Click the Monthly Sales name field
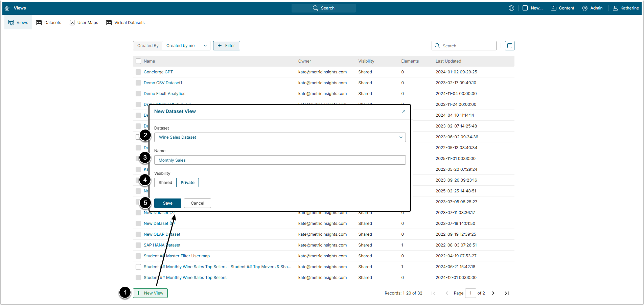Viewport: 644px width, 305px height. [x=280, y=160]
